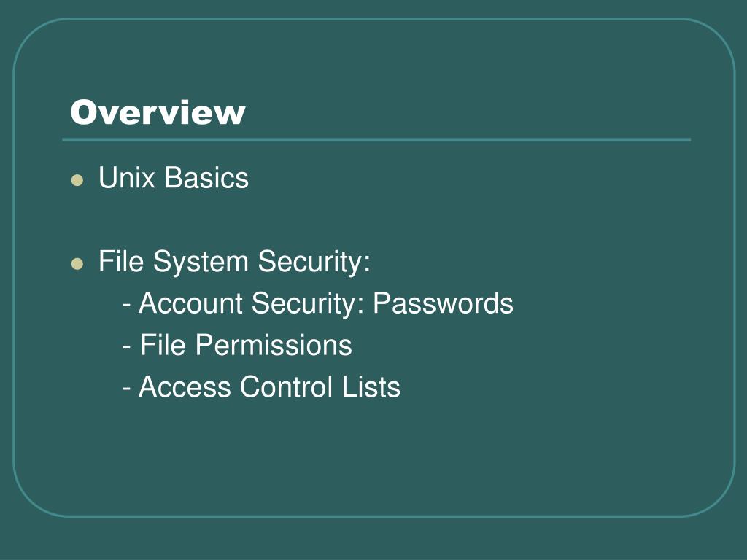Viewport: 747px width, 560px height.
Task: Select the word "Account" in the sub-list
Action: click(190, 303)
